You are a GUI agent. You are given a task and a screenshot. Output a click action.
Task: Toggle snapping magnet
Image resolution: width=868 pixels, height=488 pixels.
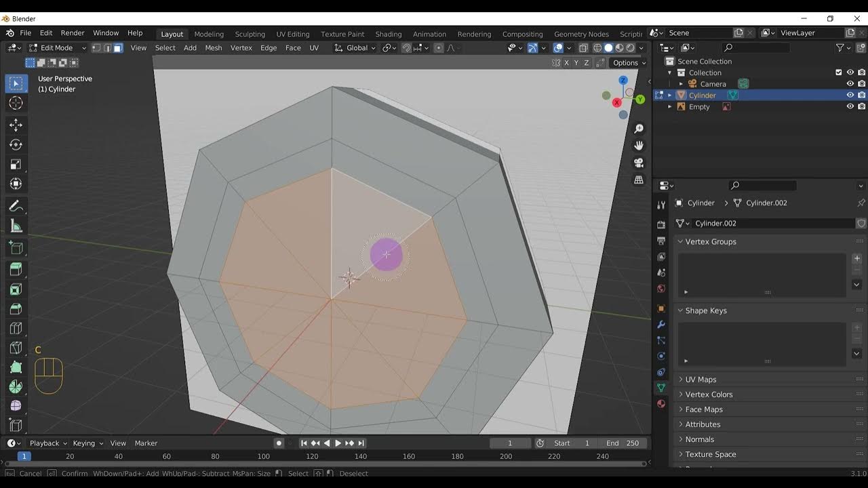pos(406,48)
